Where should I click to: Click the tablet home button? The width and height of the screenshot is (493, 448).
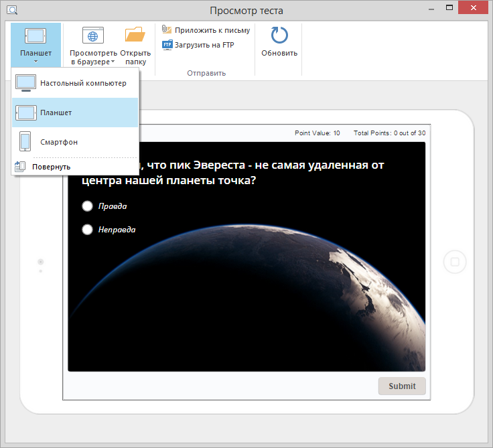(x=455, y=262)
